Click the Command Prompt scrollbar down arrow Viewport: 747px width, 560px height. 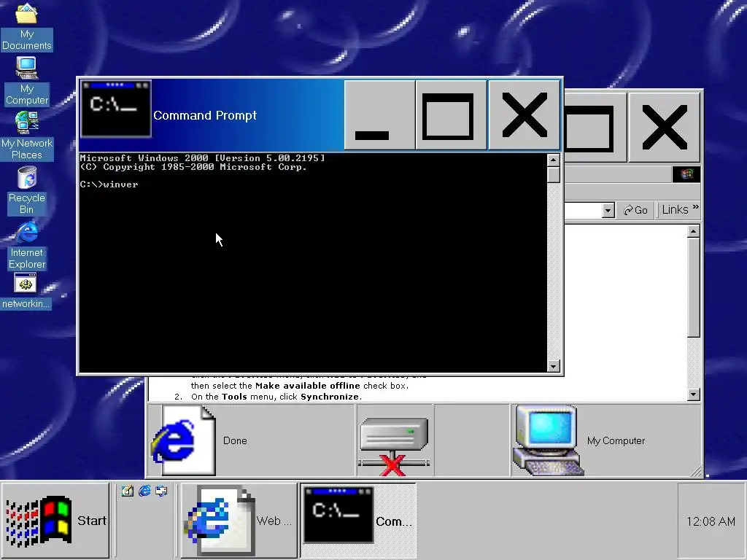tap(553, 366)
